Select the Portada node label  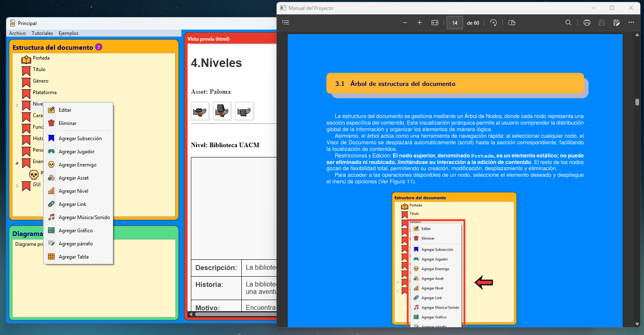coord(41,58)
